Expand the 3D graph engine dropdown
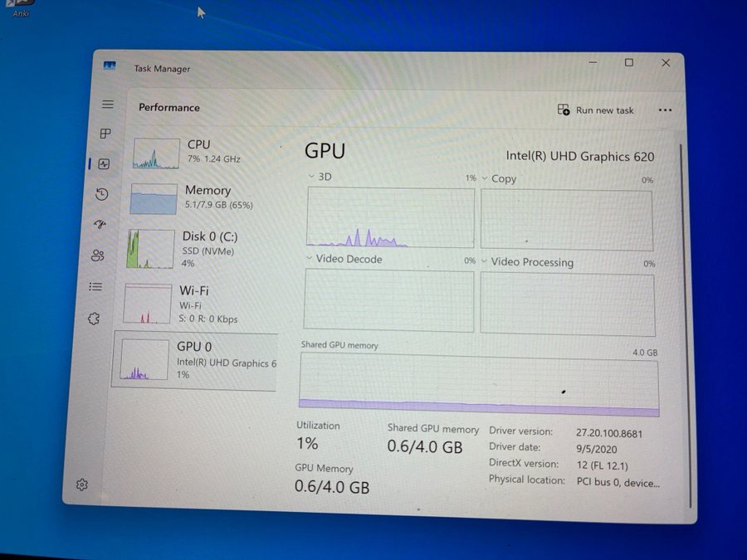The height and width of the screenshot is (560, 747). [312, 177]
